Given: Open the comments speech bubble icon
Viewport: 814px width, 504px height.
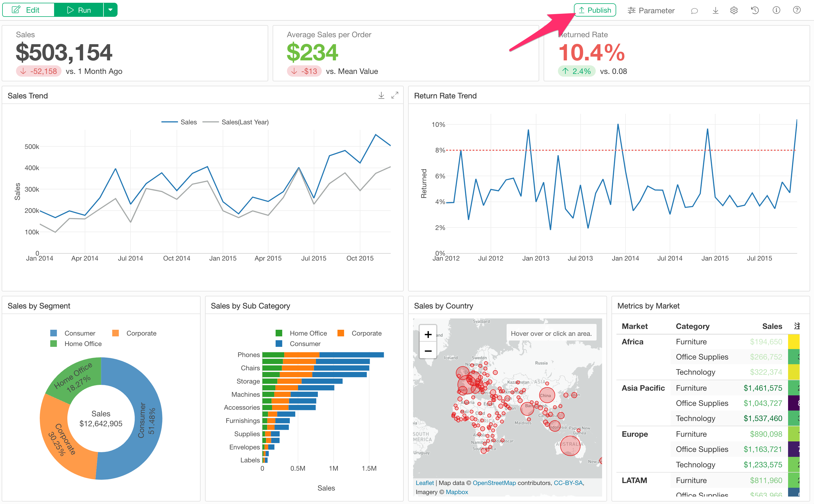Looking at the screenshot, I should 694,11.
